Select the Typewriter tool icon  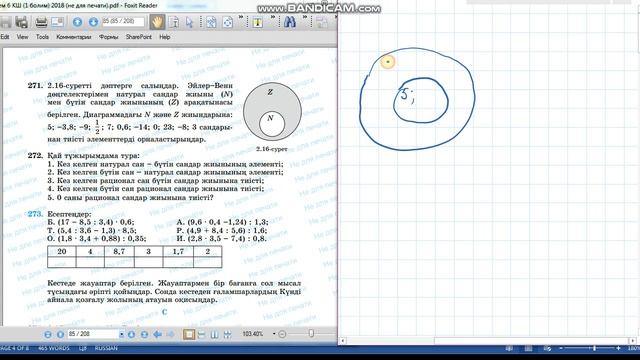coord(258,22)
